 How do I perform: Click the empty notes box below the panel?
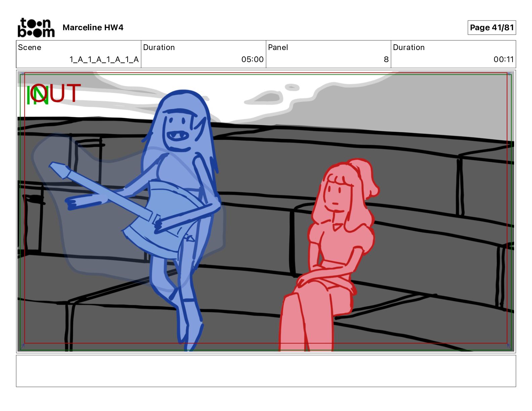[x=266, y=371]
